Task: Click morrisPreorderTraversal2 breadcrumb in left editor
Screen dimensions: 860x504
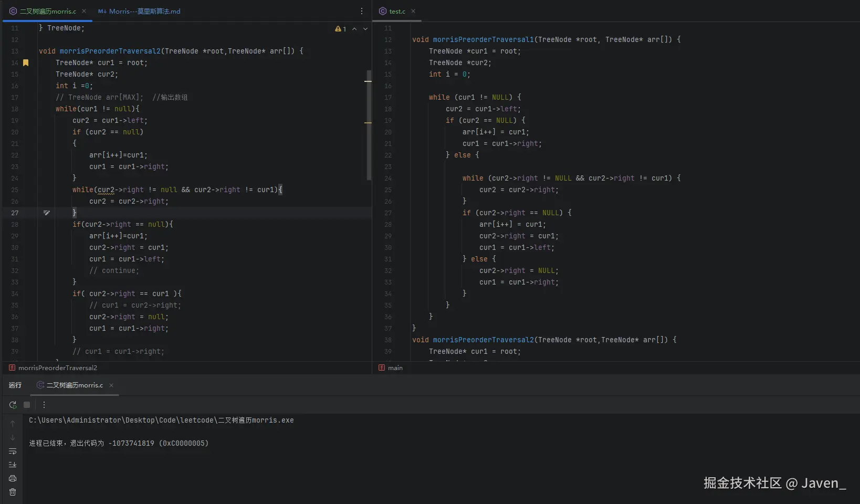Action: pyautogui.click(x=57, y=368)
